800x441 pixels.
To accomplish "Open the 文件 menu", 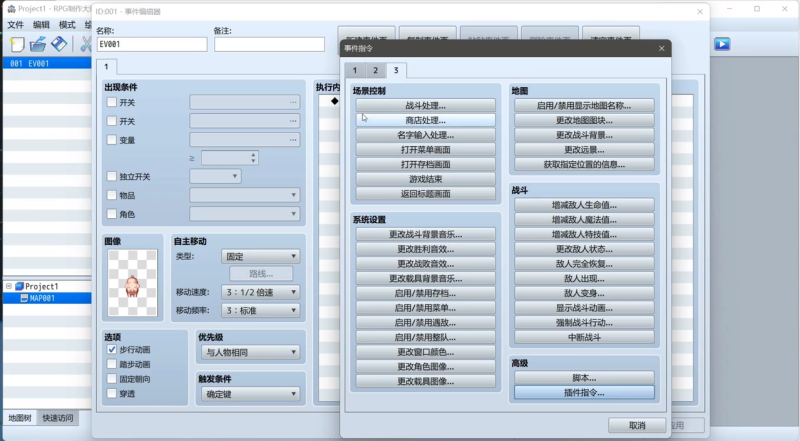I will [x=15, y=24].
